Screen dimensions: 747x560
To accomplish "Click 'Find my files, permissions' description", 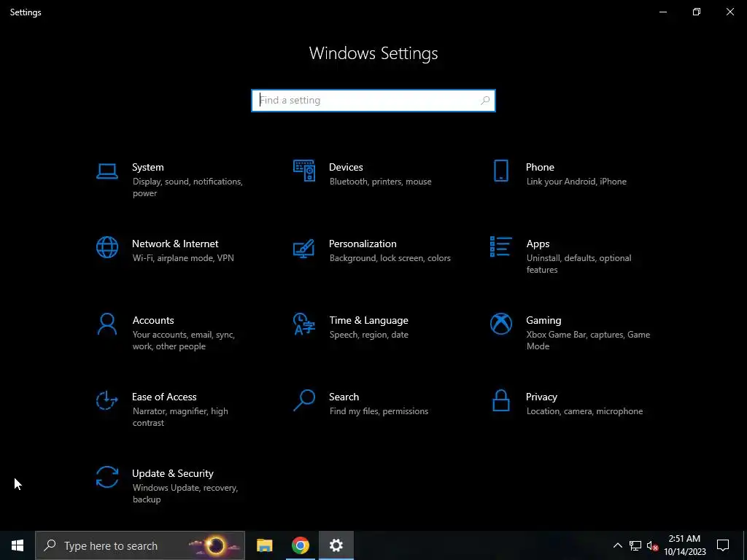I will coord(379,411).
